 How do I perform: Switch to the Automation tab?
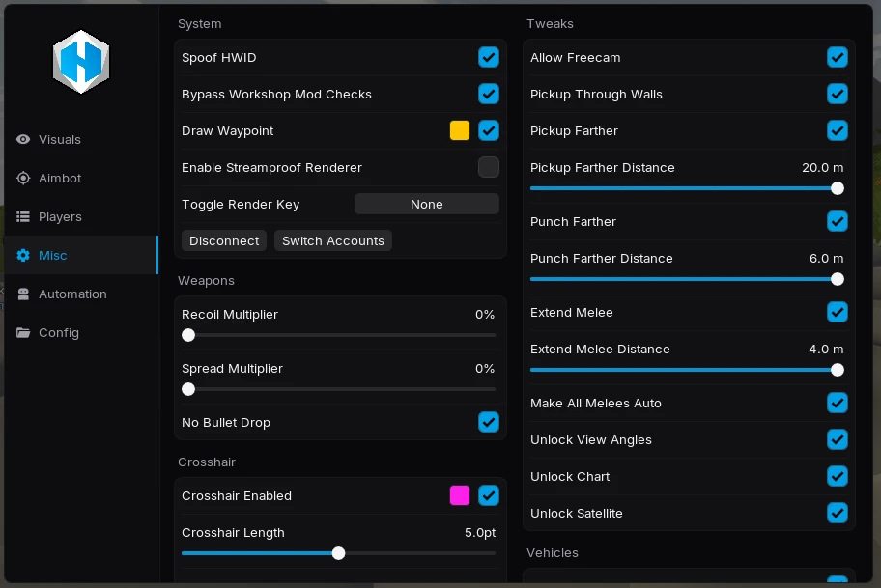coord(81,294)
